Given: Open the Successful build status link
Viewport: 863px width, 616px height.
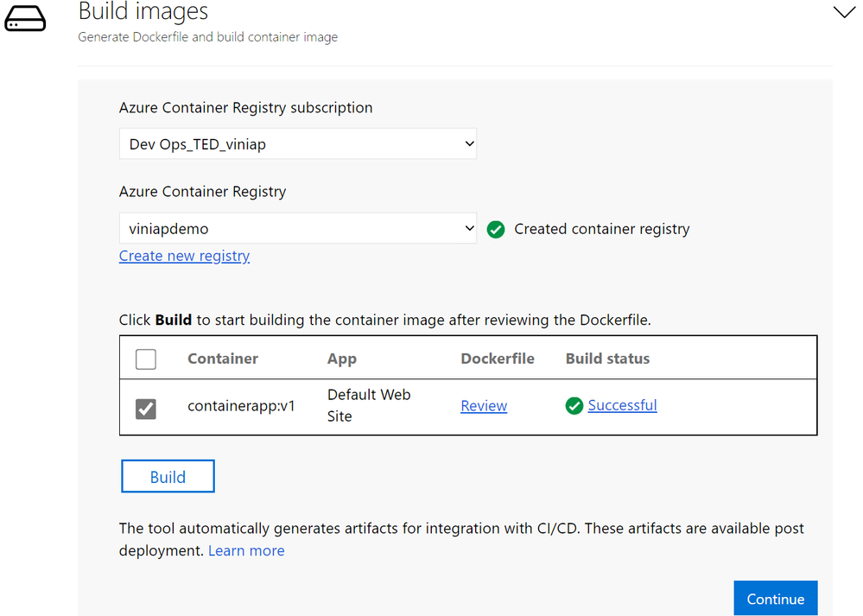Looking at the screenshot, I should click(x=622, y=405).
